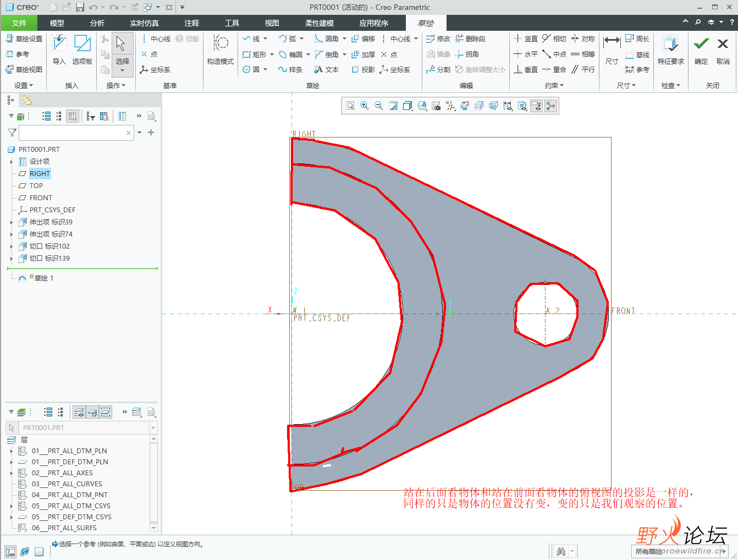This screenshot has width=738, height=560.
Task: Switch to the model tree tab icon
Action: coord(10,100)
